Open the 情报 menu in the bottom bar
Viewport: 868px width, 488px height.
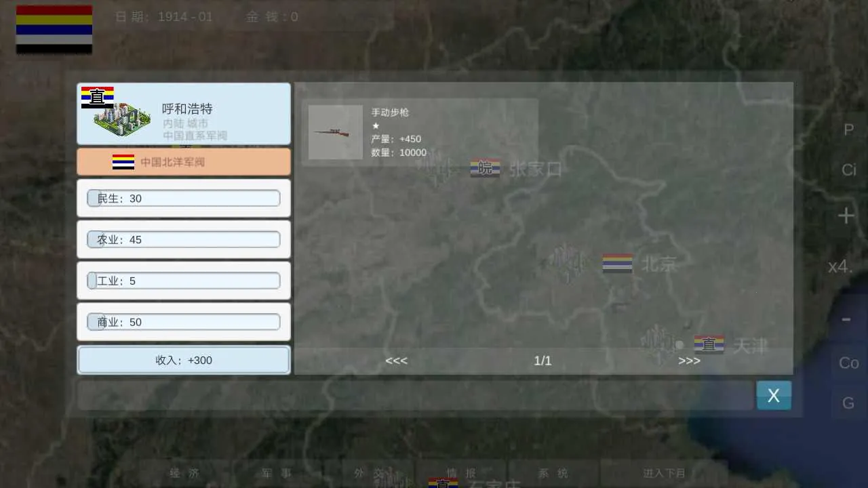[x=461, y=473]
